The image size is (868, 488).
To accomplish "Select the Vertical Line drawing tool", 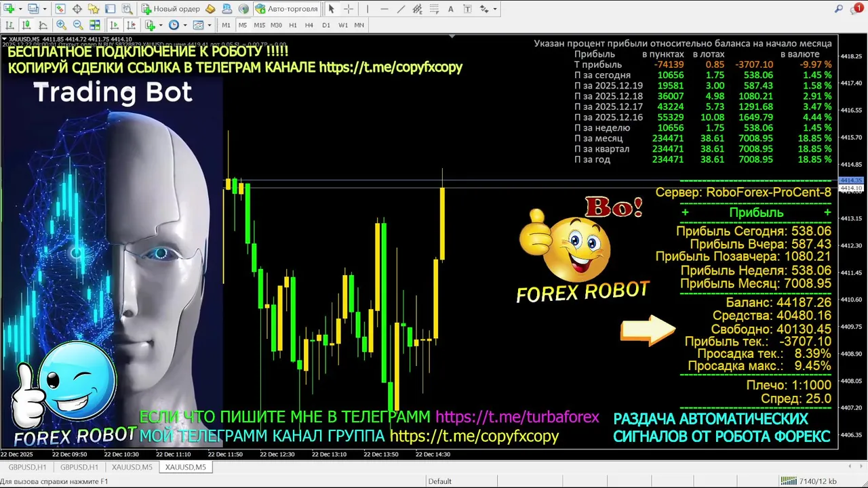I will click(368, 9).
